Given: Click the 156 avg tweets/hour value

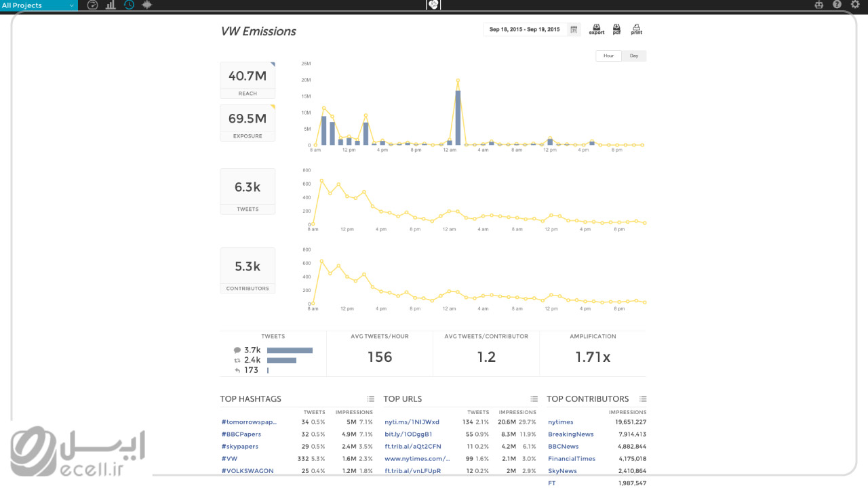Looking at the screenshot, I should (380, 357).
